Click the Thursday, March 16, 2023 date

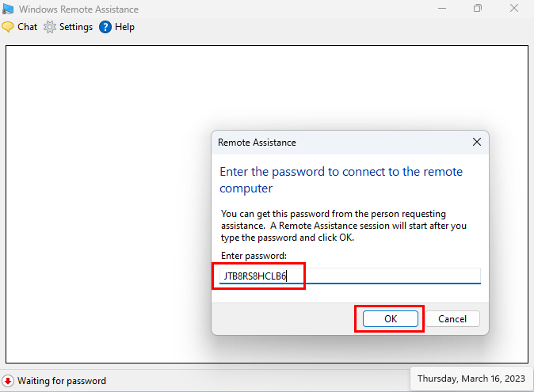pyautogui.click(x=471, y=379)
